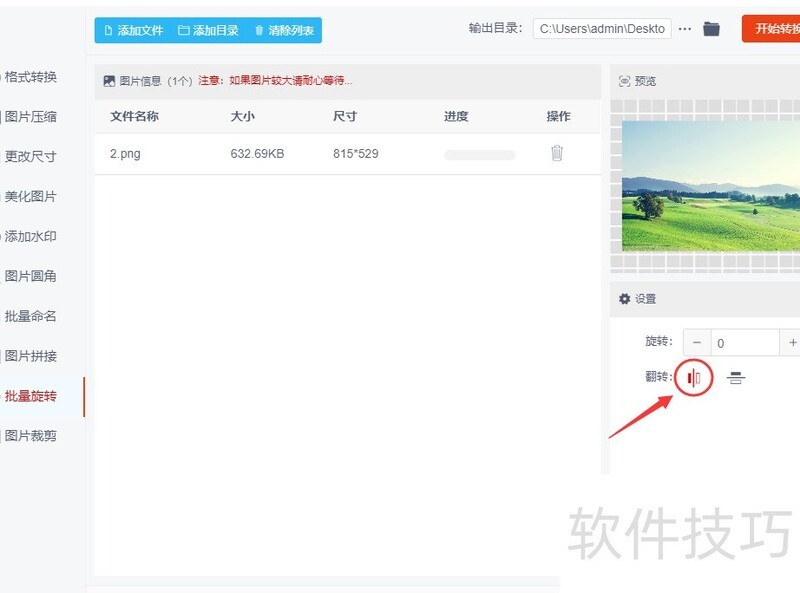Viewport: 800px width, 593px height.
Task: Select the 2.png file row
Action: (x=300, y=154)
